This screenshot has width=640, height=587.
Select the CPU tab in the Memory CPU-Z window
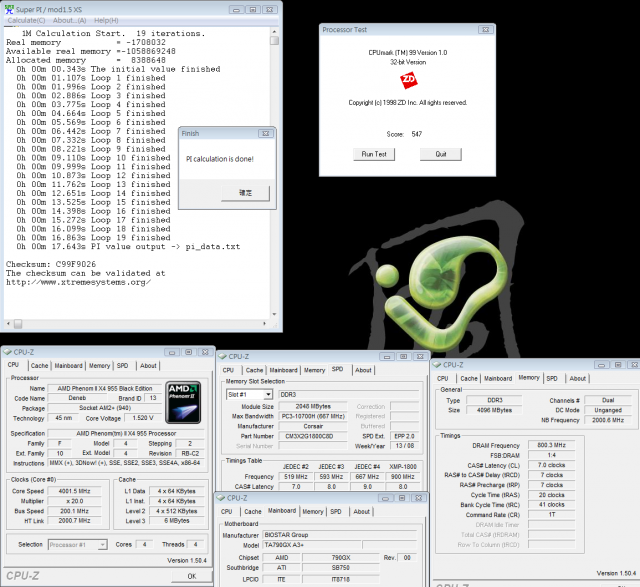pyautogui.click(x=443, y=378)
